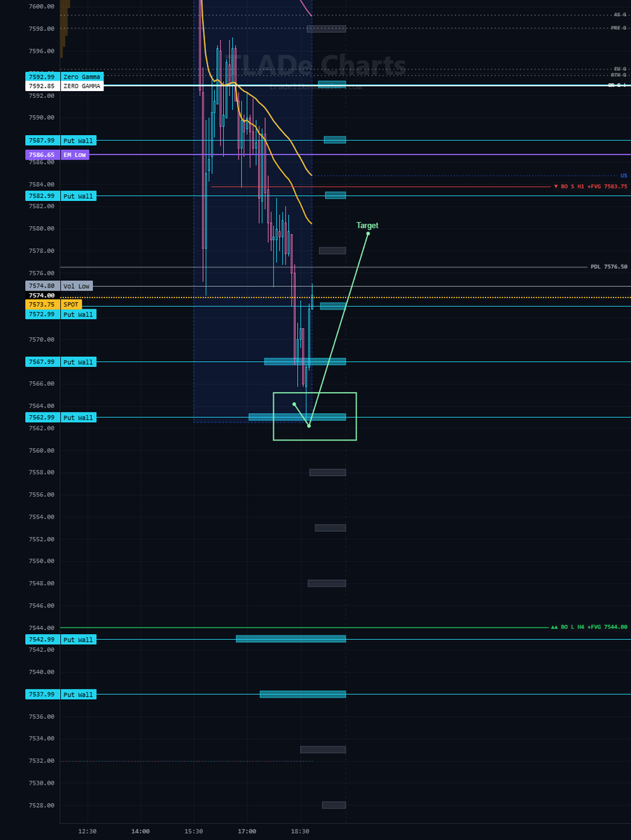Click the yellow SPOT label
This screenshot has height=840, width=631.
click(x=71, y=304)
